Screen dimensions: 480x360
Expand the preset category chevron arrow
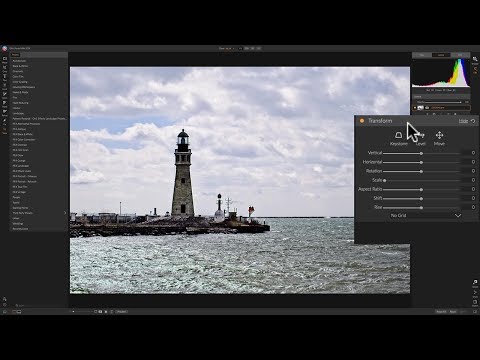[x=65, y=213]
